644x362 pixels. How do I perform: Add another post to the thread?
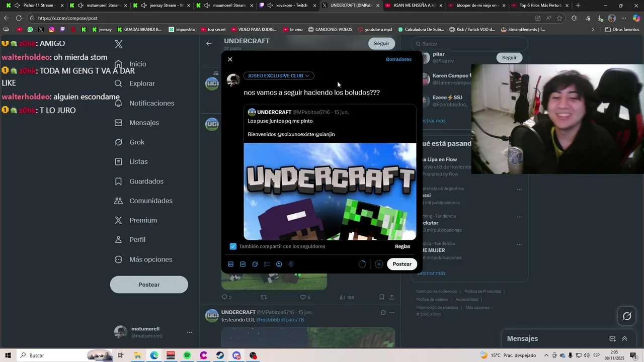coord(379,264)
